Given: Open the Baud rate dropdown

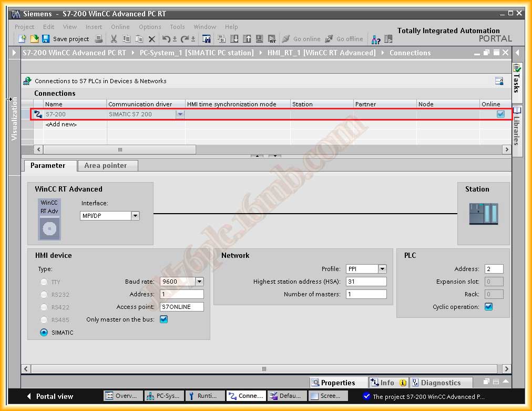Looking at the screenshot, I should click(199, 282).
